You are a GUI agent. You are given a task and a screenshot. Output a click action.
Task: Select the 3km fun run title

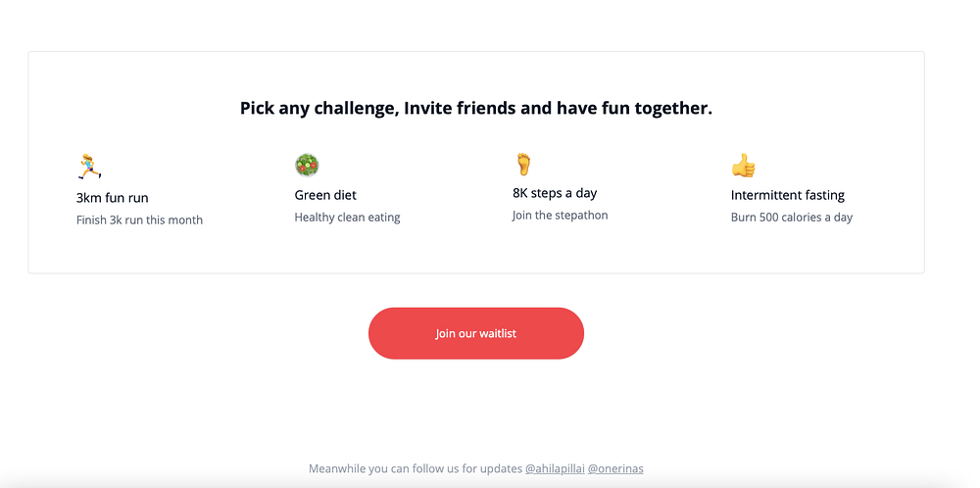(x=113, y=198)
